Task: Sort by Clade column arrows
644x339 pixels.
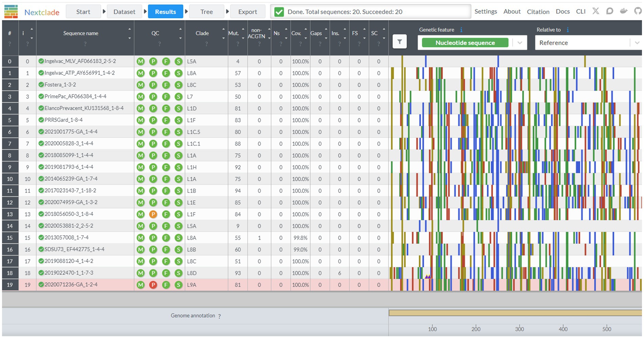Action: coord(223,34)
